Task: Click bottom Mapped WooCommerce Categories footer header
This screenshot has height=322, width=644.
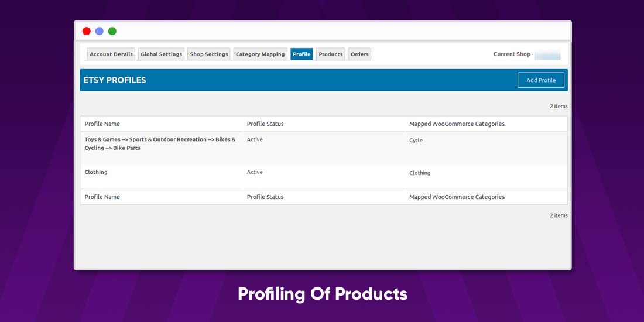Action: pos(457,197)
